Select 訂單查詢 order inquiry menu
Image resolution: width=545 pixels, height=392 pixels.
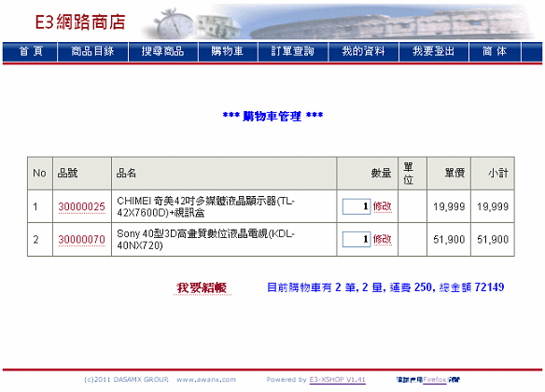tap(293, 51)
